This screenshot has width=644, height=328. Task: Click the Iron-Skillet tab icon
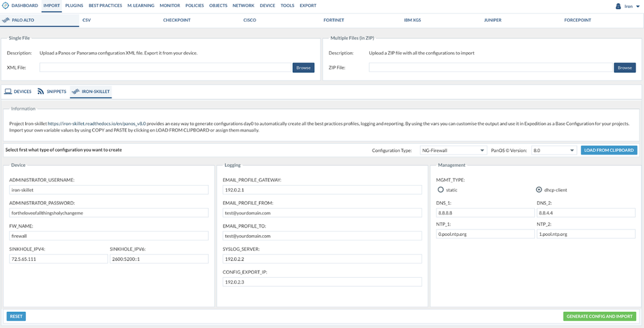coord(75,92)
